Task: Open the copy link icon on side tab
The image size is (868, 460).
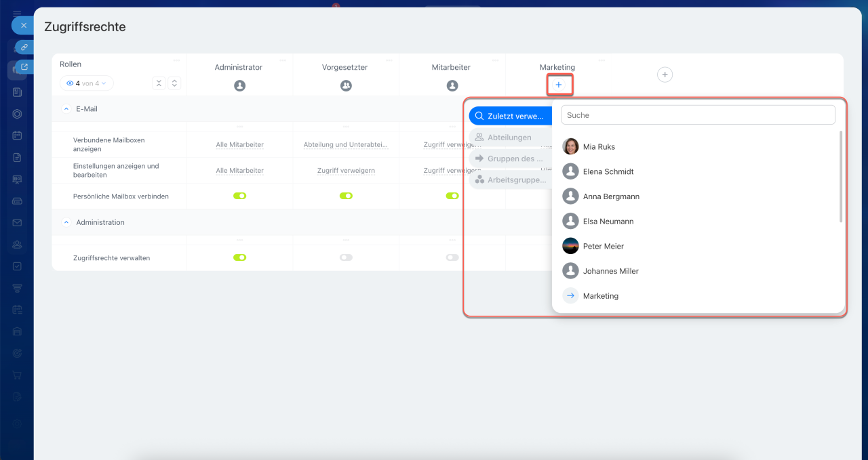Action: point(24,47)
